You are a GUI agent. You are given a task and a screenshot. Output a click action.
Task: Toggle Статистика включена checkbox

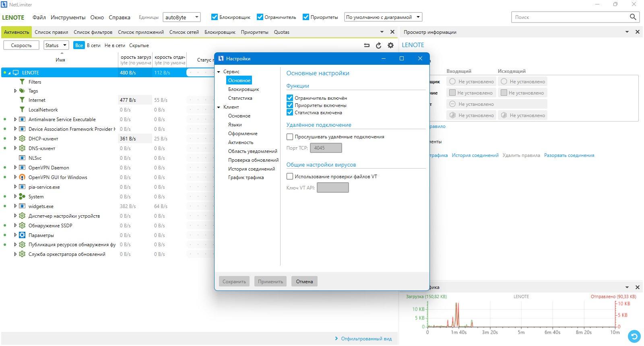289,112
